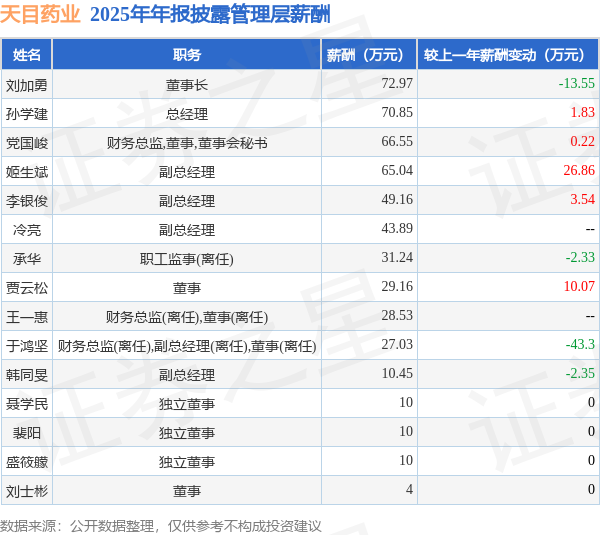The image size is (600, 535).
Task: Click the name 刘加勇
Action: pos(27,84)
